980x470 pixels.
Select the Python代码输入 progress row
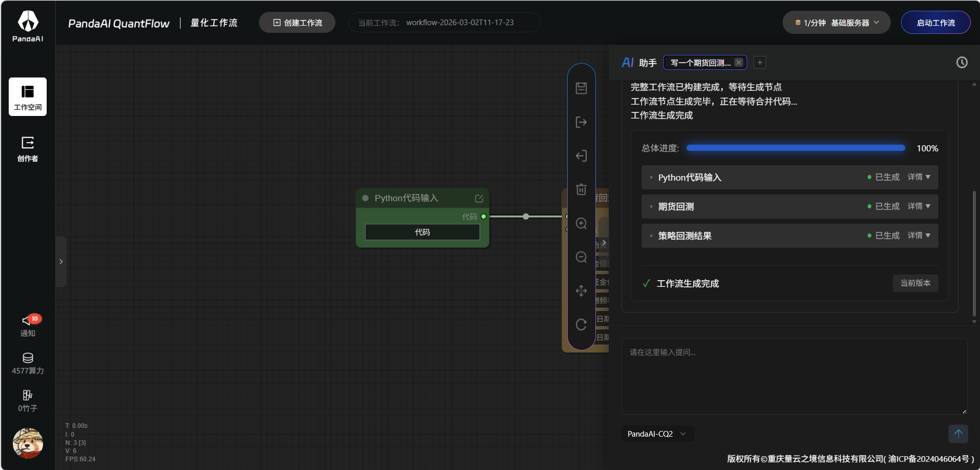tap(790, 177)
